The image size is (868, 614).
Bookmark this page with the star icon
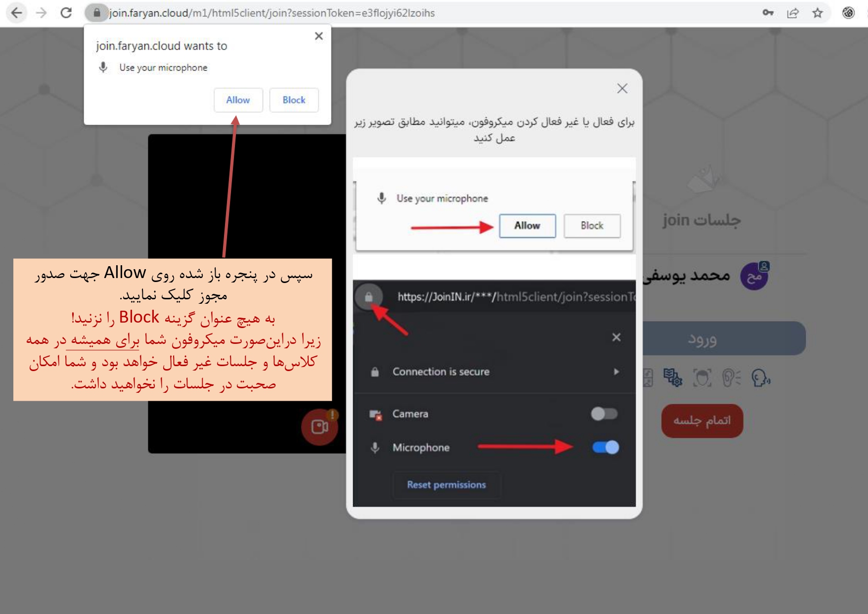tap(818, 13)
